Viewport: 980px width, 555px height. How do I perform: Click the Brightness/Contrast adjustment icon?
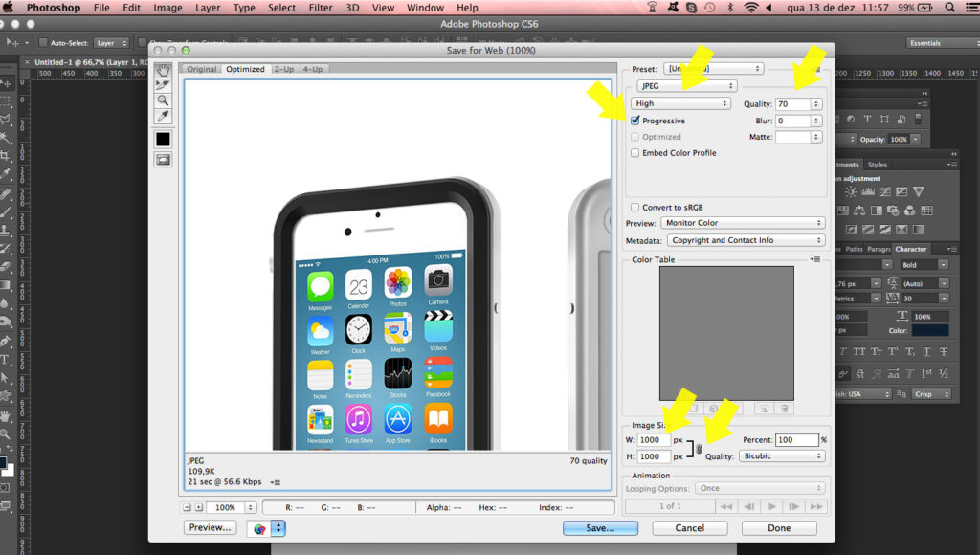pyautogui.click(x=851, y=192)
